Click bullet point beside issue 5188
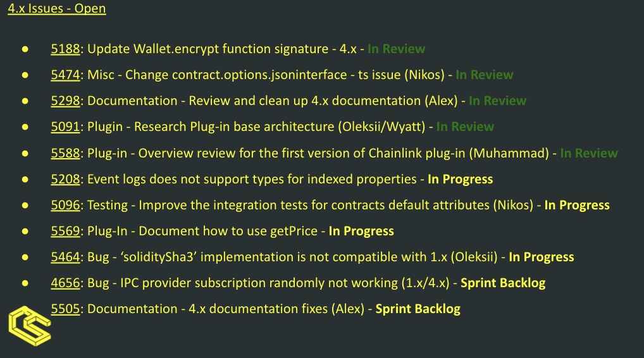 [x=25, y=49]
